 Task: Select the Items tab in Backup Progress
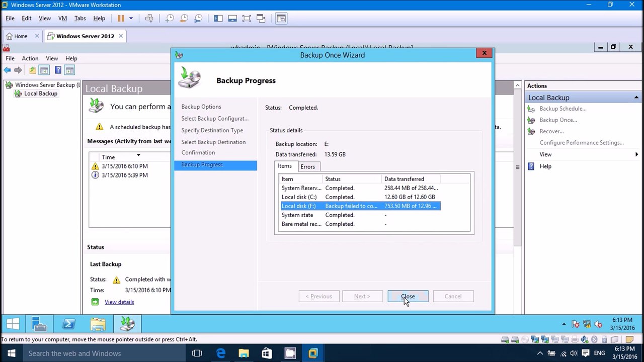coord(285,166)
